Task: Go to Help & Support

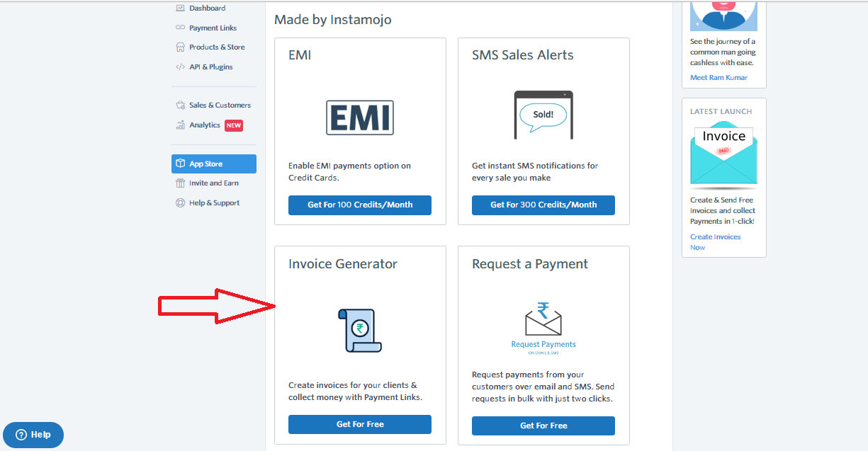Action: pyautogui.click(x=214, y=203)
